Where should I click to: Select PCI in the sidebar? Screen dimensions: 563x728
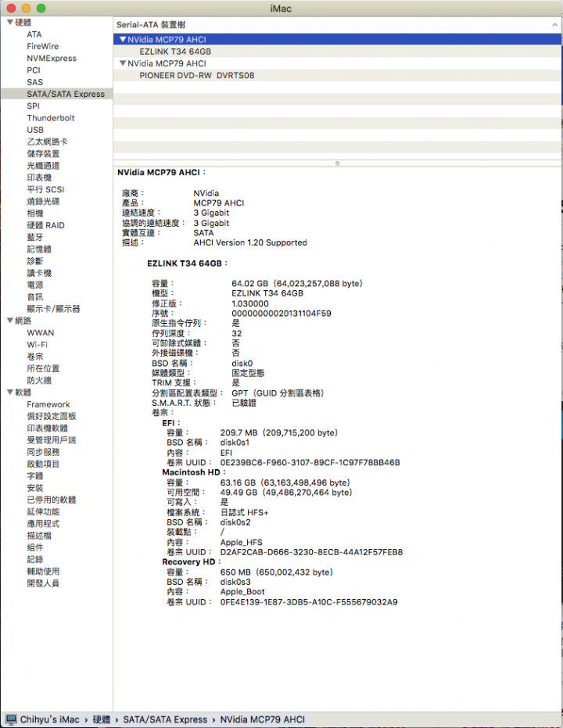click(34, 70)
